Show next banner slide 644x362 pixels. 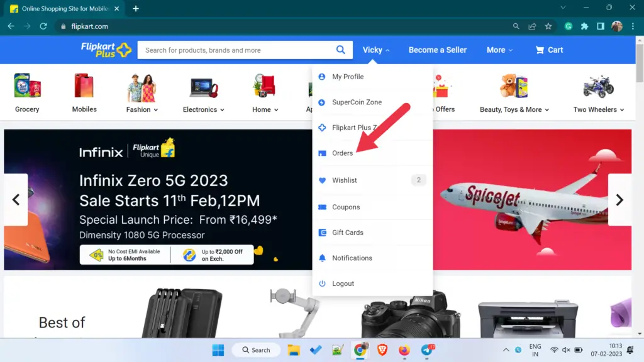click(619, 200)
